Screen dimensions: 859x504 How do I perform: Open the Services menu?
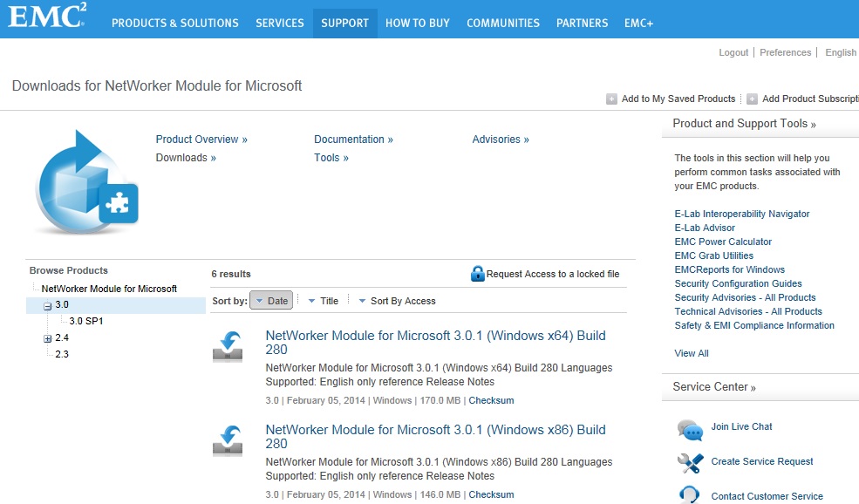pyautogui.click(x=280, y=23)
